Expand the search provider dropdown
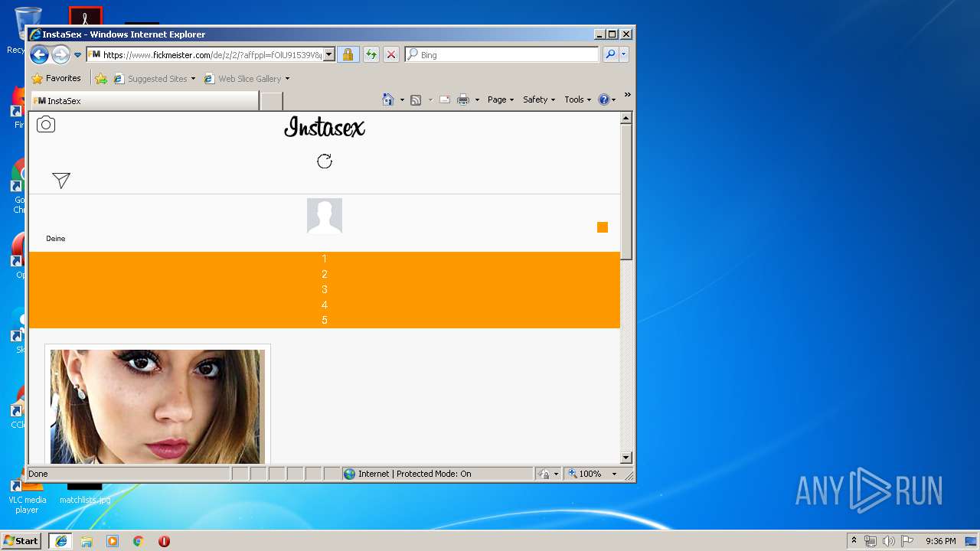Viewport: 980px width, 551px height. [624, 54]
